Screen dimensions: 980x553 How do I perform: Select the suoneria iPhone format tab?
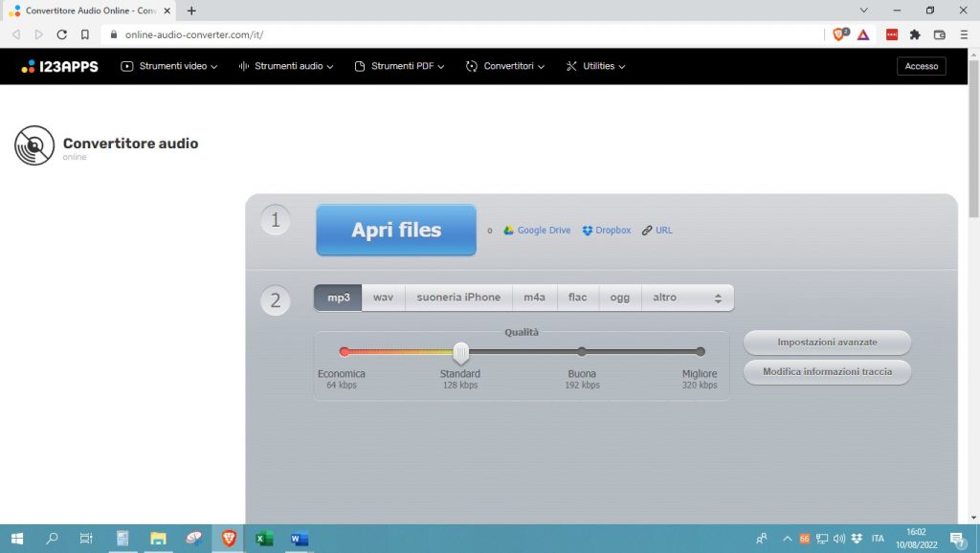(458, 297)
